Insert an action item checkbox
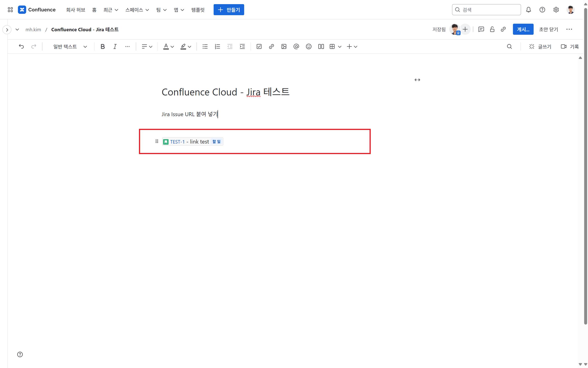Screen dimensions: 588x368 coord(259,46)
